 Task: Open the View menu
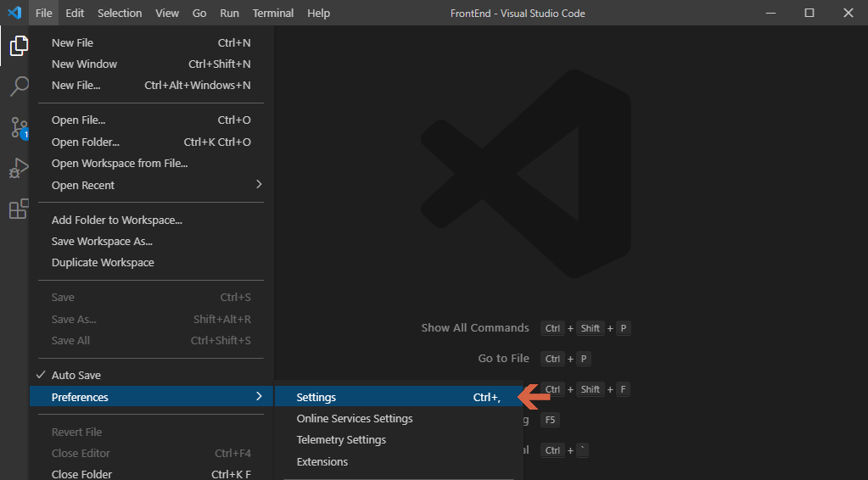point(167,13)
